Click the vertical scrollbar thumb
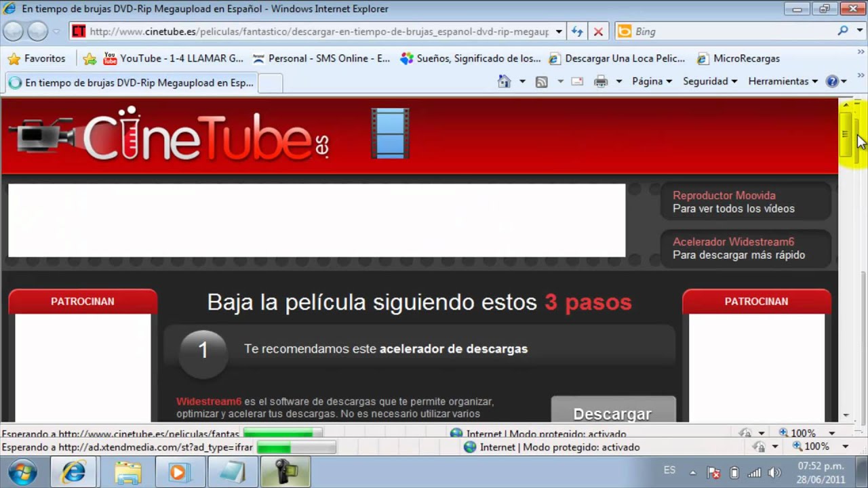This screenshot has width=868, height=488. (846, 134)
